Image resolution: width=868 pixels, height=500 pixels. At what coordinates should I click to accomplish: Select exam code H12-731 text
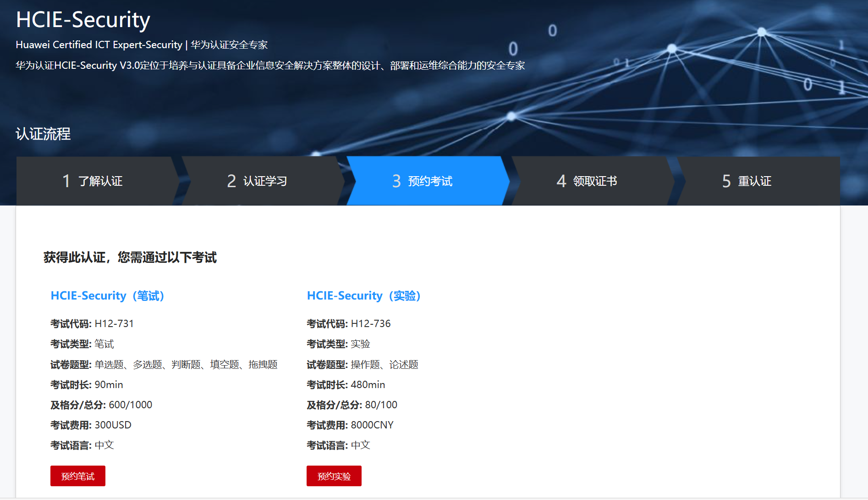[114, 323]
